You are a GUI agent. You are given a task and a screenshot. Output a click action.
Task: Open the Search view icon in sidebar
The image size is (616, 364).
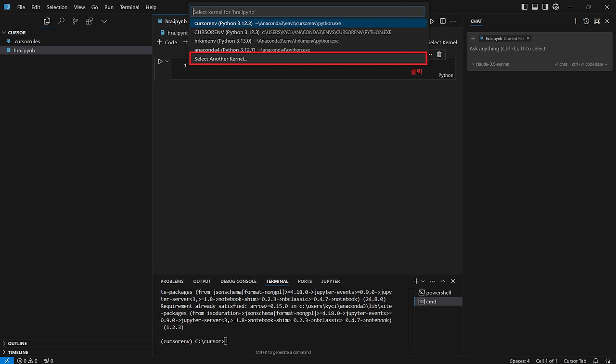click(61, 21)
